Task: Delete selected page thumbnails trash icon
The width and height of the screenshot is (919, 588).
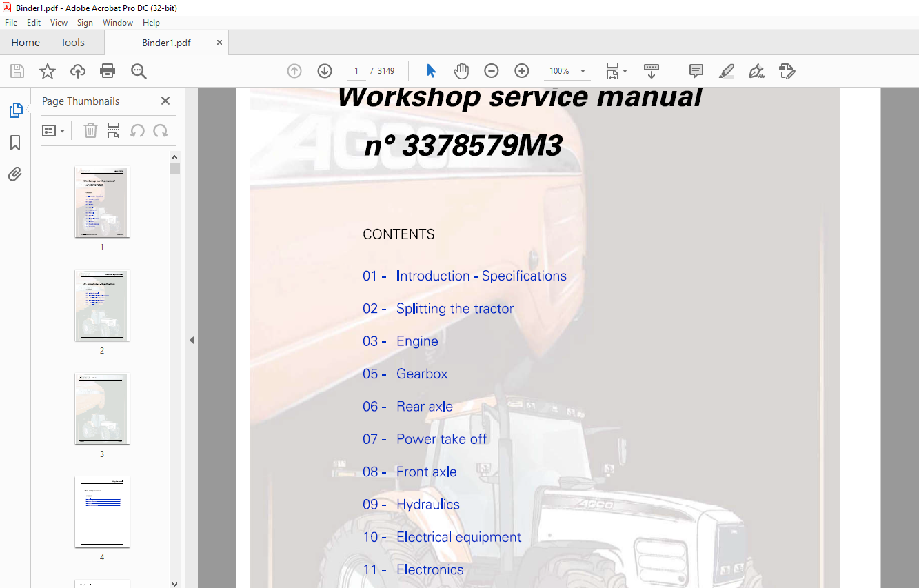Action: click(x=90, y=130)
